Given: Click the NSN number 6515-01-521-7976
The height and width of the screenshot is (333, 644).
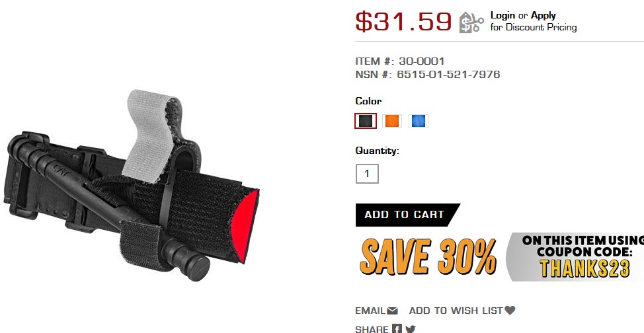Looking at the screenshot, I should click(448, 74).
